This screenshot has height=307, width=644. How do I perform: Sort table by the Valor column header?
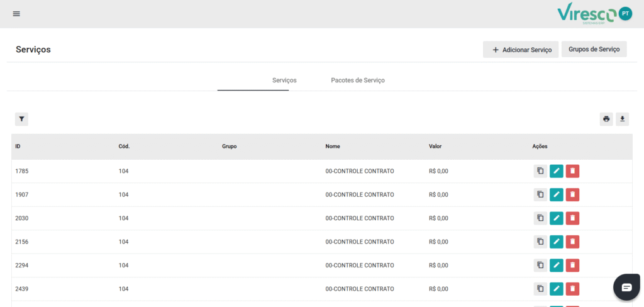click(435, 147)
